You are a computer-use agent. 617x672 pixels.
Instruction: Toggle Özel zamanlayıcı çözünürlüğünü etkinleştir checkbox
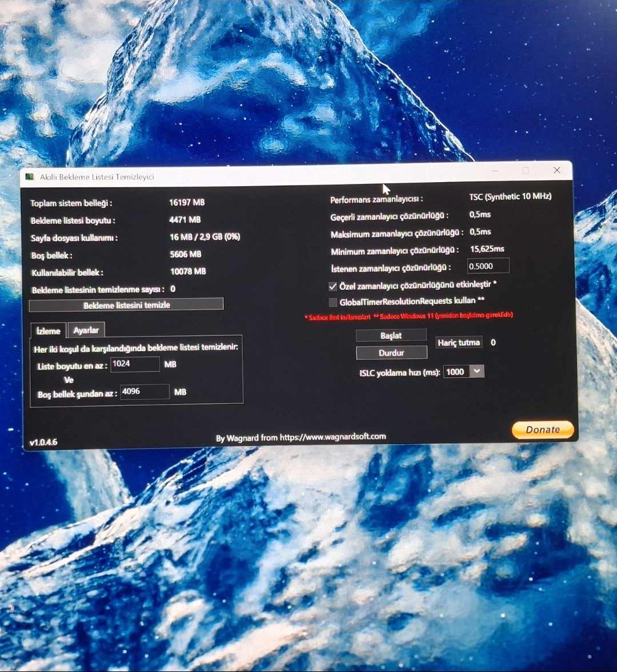[x=332, y=286]
